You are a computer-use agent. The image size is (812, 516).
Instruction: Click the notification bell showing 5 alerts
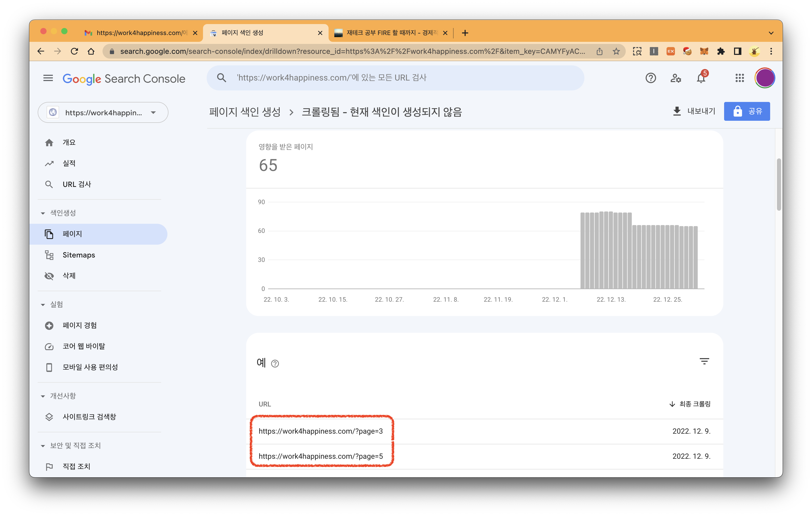tap(701, 78)
